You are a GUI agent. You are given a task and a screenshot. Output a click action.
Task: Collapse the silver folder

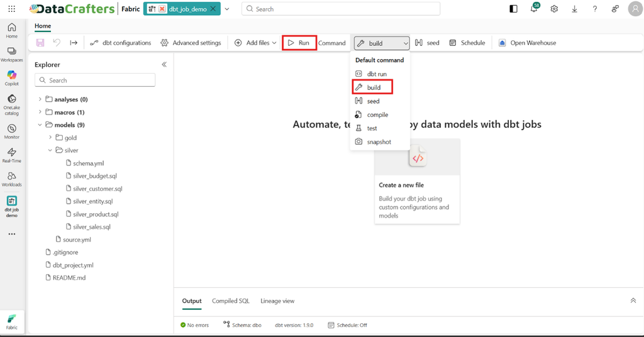(50, 150)
